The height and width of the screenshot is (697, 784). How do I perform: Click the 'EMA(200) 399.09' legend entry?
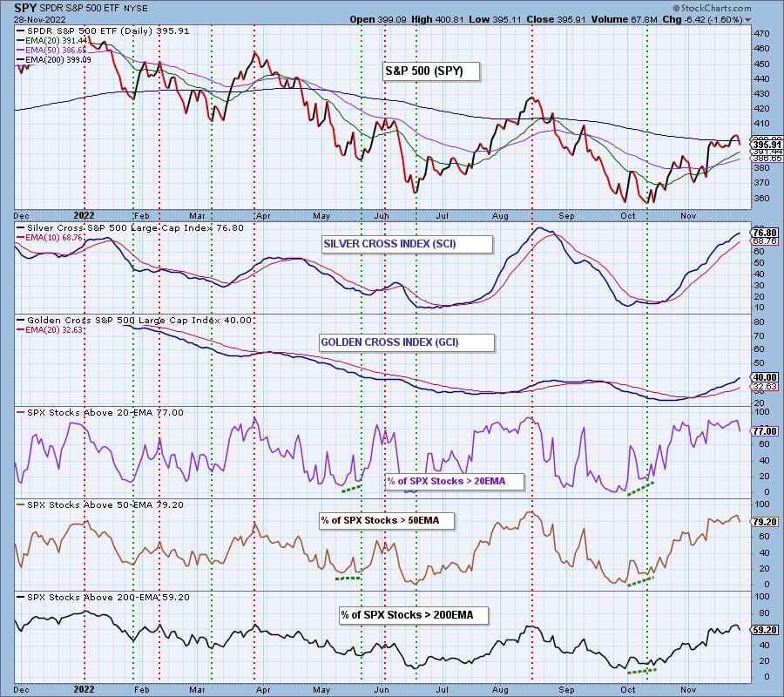[54, 59]
